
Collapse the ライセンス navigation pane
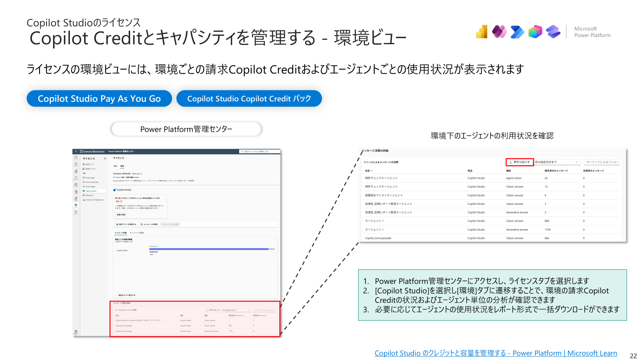[x=105, y=159]
